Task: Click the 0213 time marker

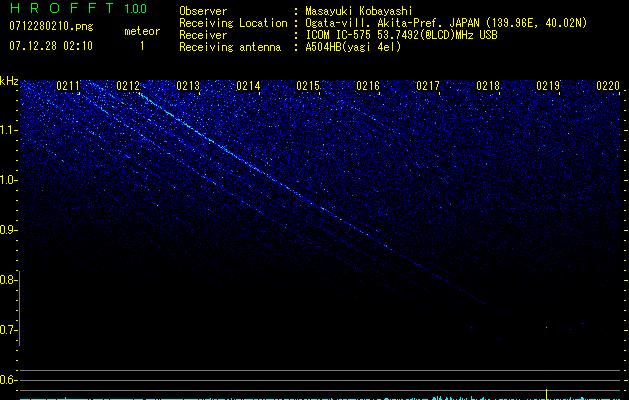Action: [x=188, y=86]
